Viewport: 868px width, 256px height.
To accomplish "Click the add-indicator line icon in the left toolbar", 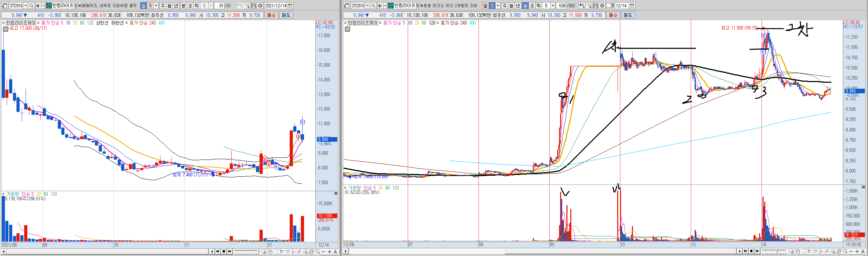I will (247, 6).
